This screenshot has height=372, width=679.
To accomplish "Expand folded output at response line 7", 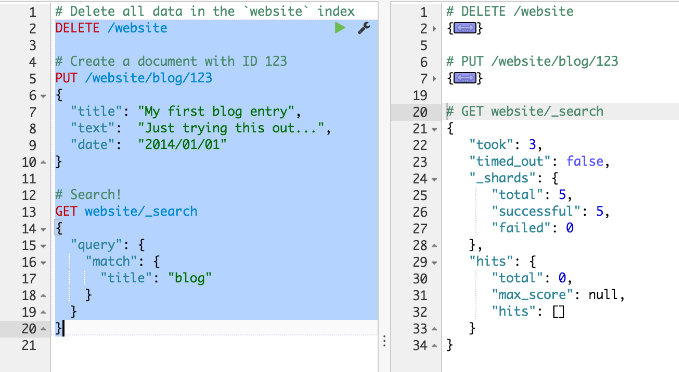I will (434, 79).
